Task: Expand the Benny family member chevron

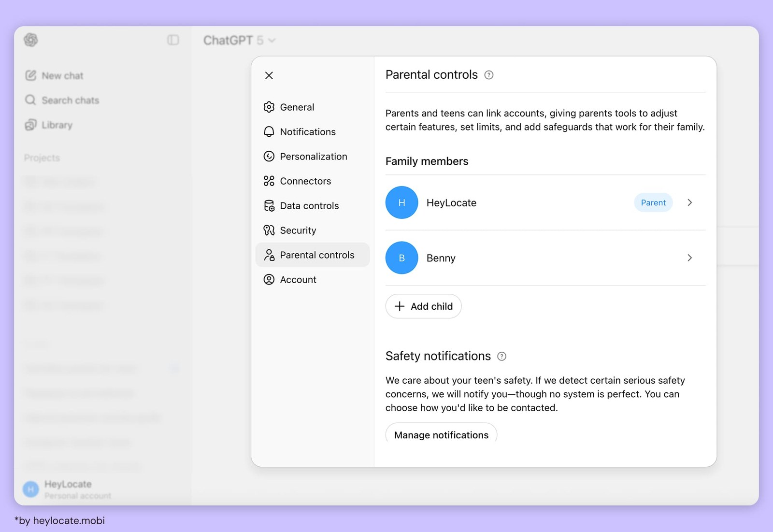Action: point(690,258)
